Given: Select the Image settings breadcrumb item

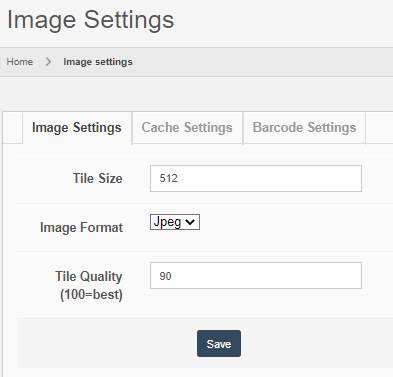Looking at the screenshot, I should point(98,62).
